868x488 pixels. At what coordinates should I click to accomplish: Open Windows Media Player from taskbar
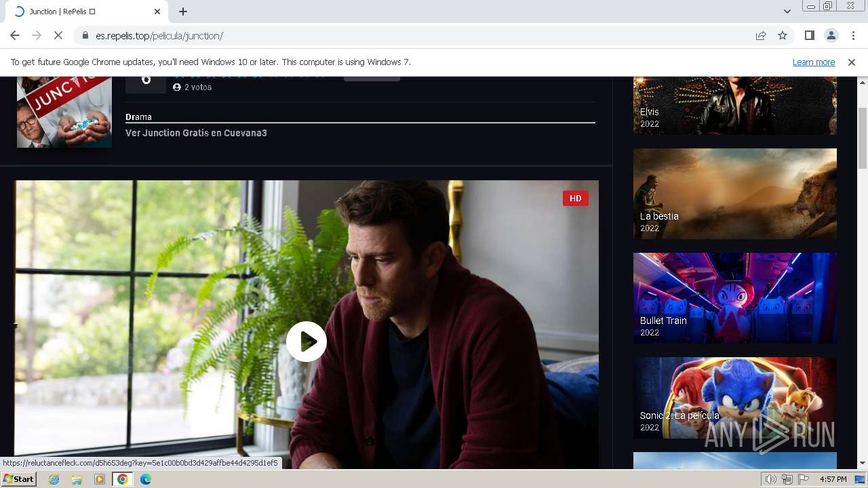coord(100,479)
